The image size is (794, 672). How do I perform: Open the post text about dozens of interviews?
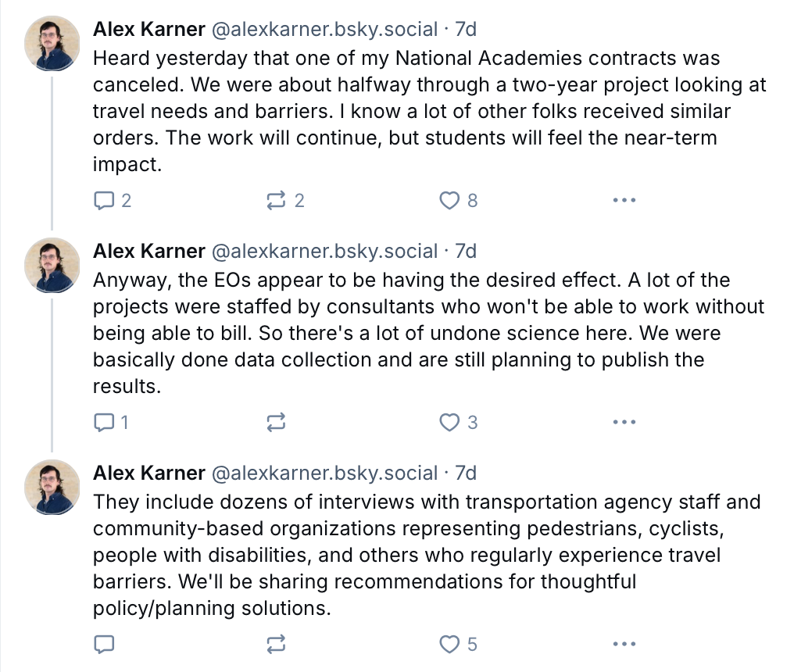pyautogui.click(x=422, y=555)
